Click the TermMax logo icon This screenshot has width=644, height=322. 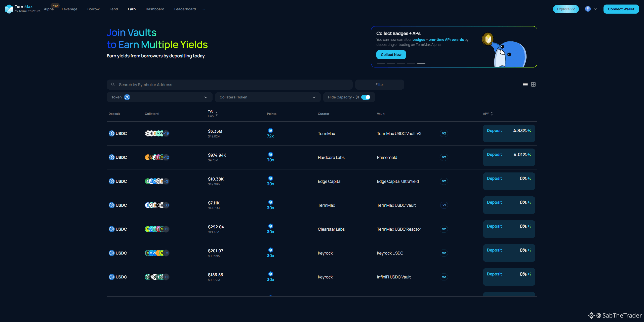tap(9, 9)
